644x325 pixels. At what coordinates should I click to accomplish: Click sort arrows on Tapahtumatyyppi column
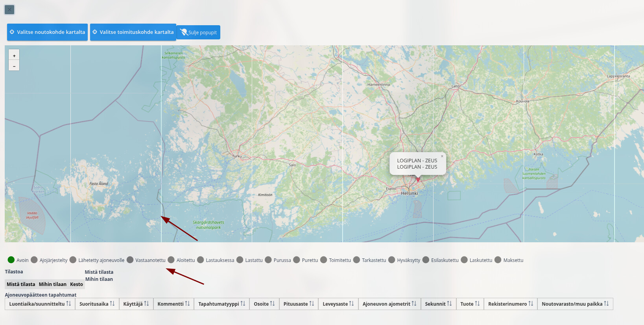pyautogui.click(x=243, y=304)
